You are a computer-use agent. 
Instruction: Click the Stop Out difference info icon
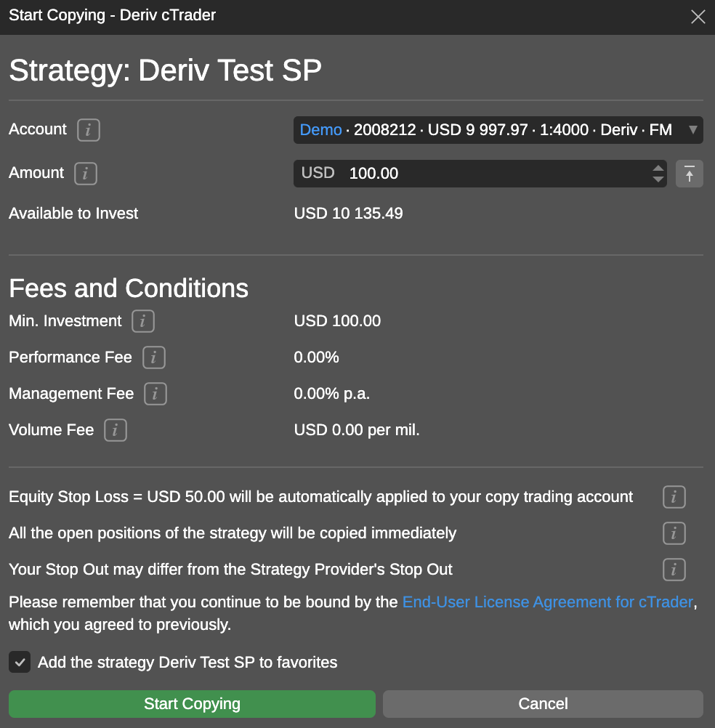coord(674,570)
